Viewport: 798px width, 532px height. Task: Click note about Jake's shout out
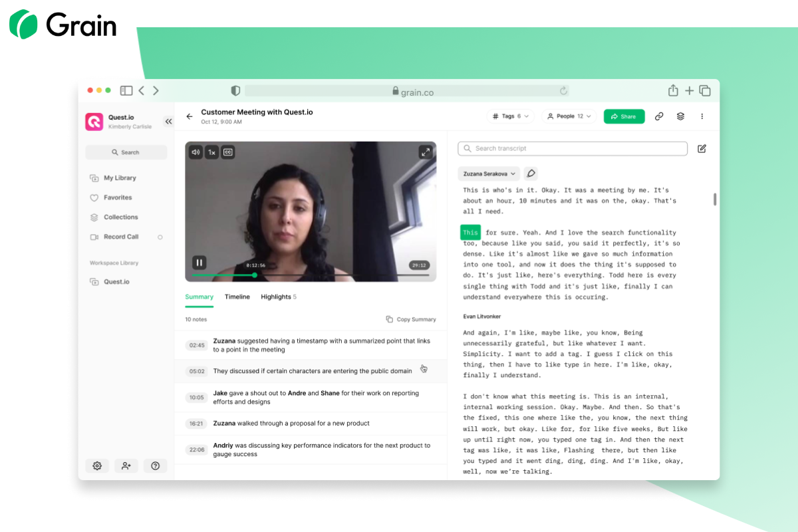pos(311,398)
